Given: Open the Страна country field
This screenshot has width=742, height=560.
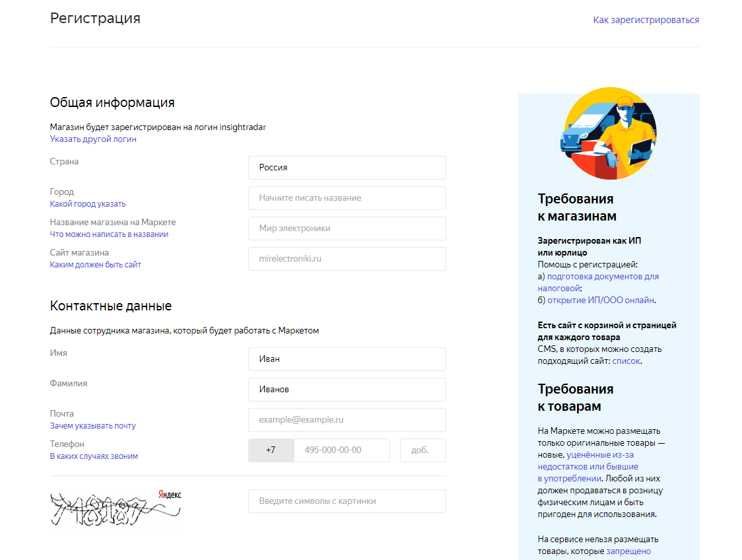Looking at the screenshot, I should pyautogui.click(x=347, y=168).
